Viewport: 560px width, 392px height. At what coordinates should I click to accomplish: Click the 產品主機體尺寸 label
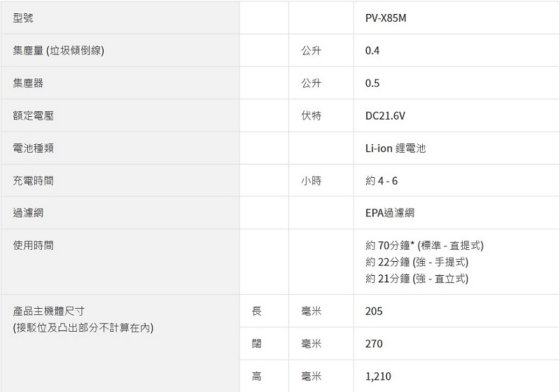point(49,311)
